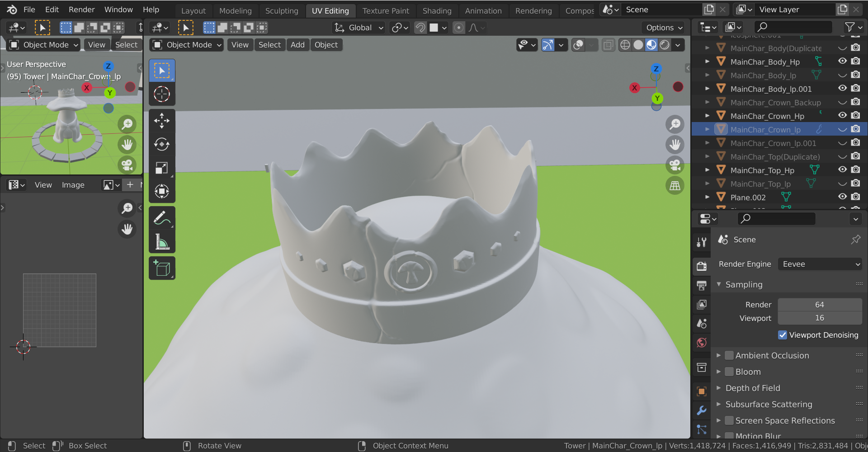Open the File menu
This screenshot has width=868, height=452.
coord(29,9)
